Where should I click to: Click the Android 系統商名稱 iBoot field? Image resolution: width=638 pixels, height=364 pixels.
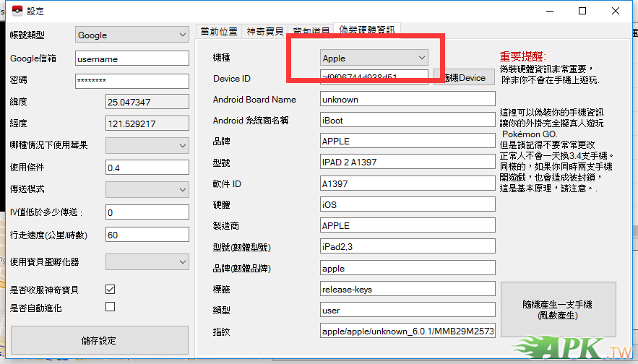408,120
